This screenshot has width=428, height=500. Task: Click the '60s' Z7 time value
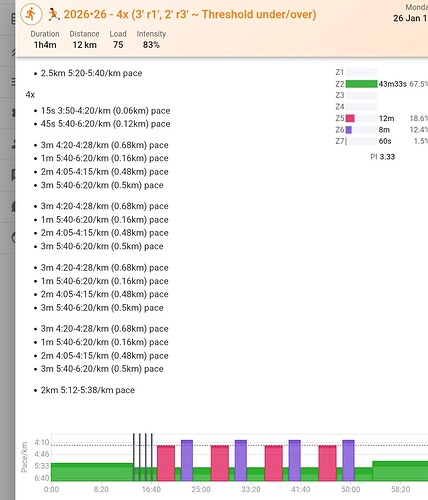(385, 141)
